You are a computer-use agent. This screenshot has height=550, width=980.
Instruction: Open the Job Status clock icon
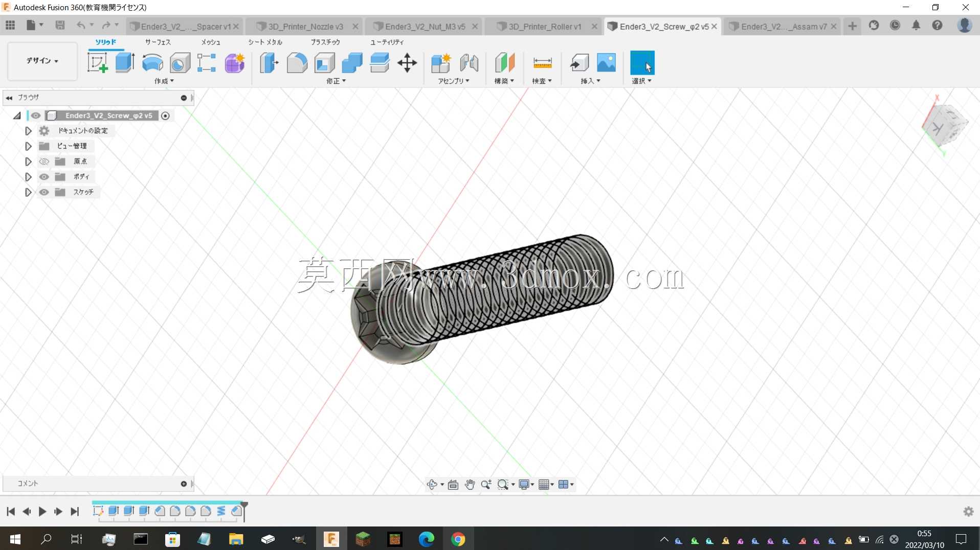[895, 25]
